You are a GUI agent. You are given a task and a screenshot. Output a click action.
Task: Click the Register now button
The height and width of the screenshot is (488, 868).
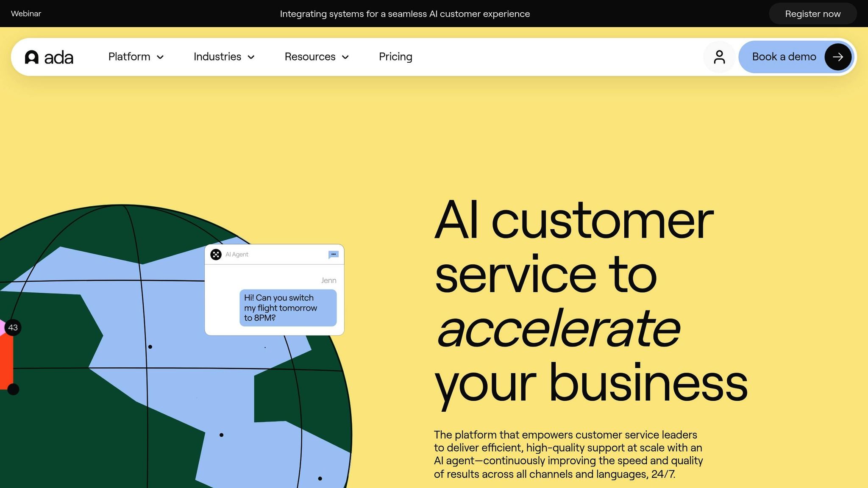coord(812,14)
